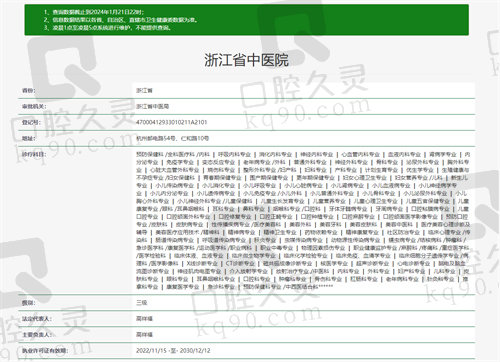Click the 登记号 field label
This screenshot has width=500, height=362.
tap(32, 122)
